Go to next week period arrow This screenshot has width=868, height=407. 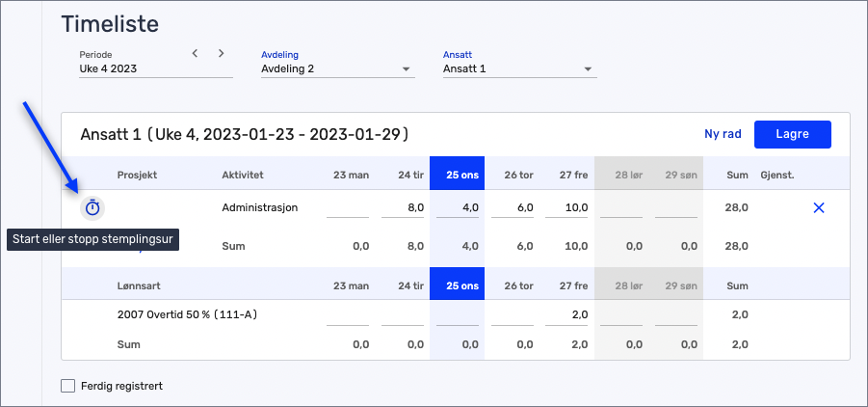point(221,53)
